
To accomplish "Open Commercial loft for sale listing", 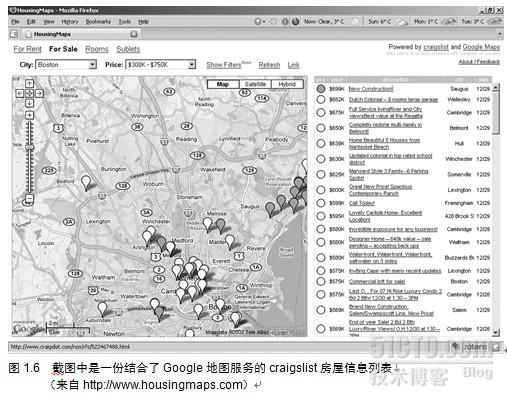I will pos(377,281).
